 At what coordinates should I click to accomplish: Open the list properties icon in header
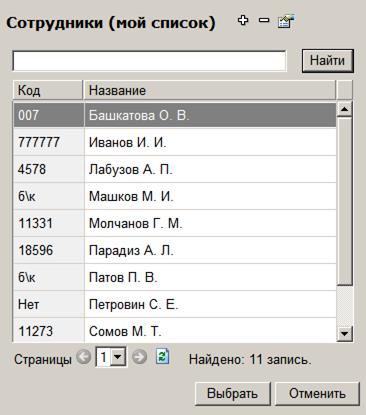[286, 21]
